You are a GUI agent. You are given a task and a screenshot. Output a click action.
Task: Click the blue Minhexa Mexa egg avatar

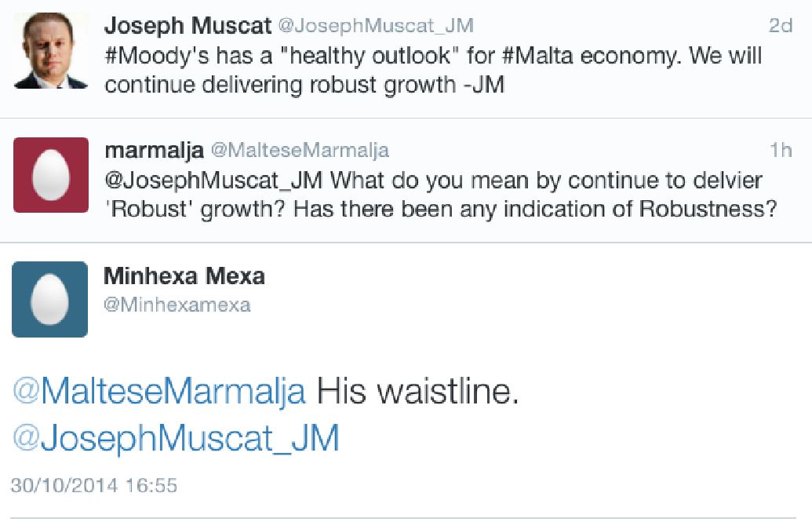point(50,299)
